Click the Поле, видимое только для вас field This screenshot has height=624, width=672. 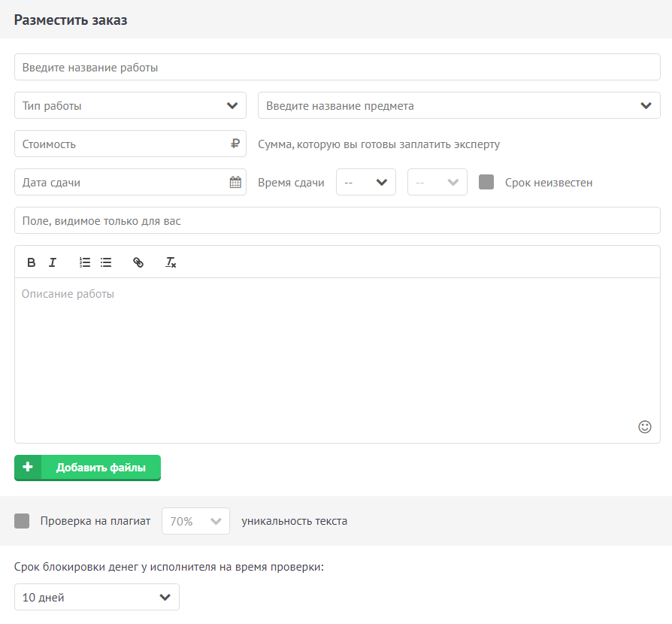coord(337,220)
